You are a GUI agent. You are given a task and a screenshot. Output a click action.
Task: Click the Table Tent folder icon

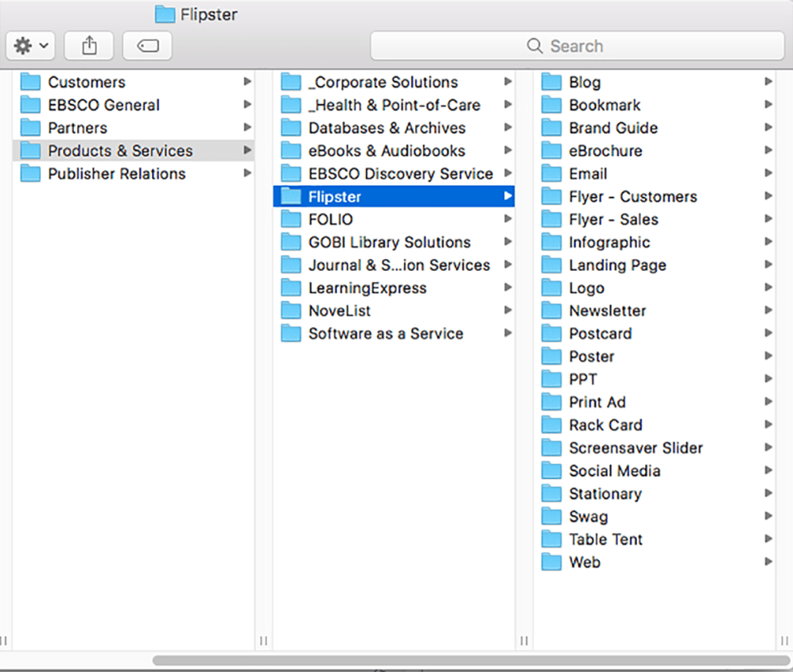tap(552, 540)
